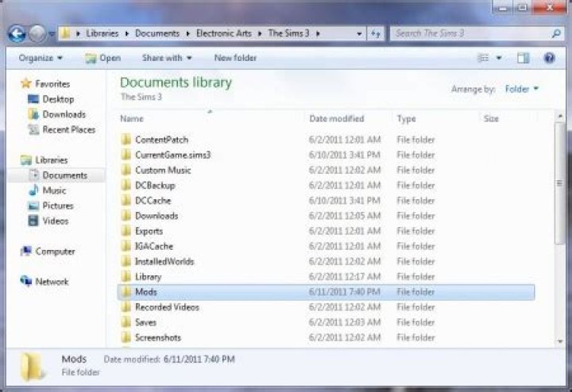Viewport: 572px width, 392px height.
Task: Click Network in the navigation pane
Action: (52, 282)
